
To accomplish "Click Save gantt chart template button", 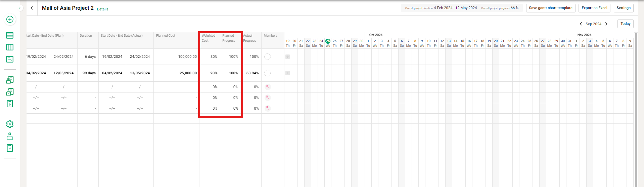I will [551, 8].
